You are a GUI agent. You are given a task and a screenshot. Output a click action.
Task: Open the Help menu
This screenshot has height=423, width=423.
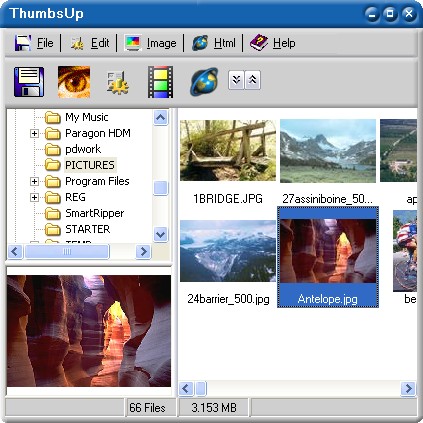point(284,43)
